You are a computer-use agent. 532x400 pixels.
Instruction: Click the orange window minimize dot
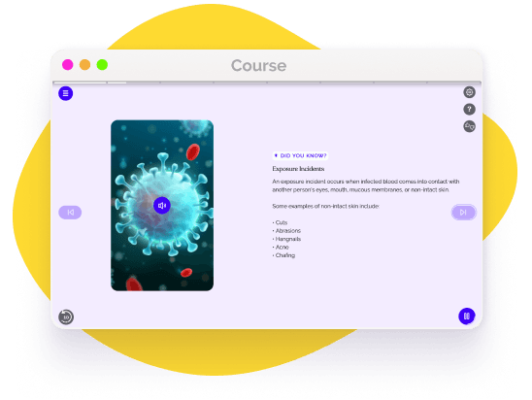tap(84, 64)
